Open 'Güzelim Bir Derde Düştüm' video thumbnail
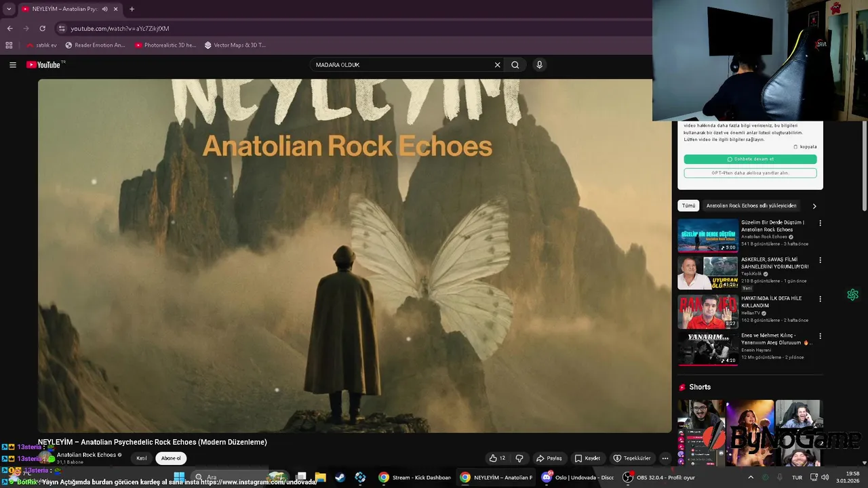Viewport: 868px width, 488px height. pyautogui.click(x=707, y=235)
